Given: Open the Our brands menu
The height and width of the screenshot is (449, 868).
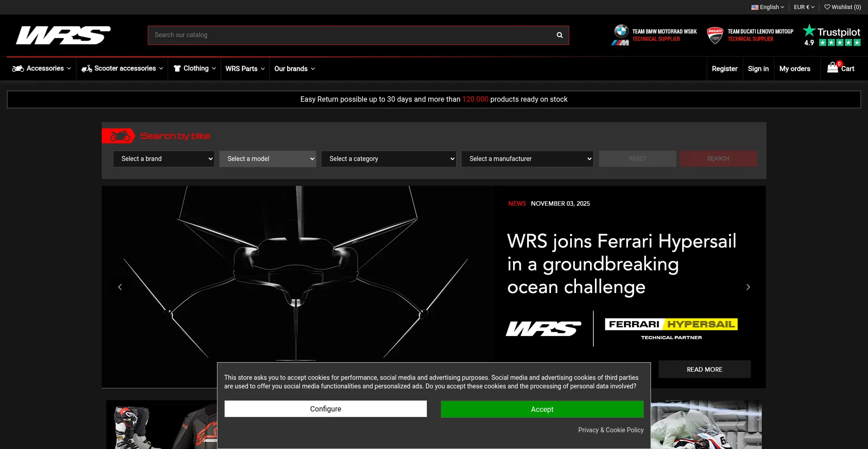Looking at the screenshot, I should pyautogui.click(x=295, y=69).
